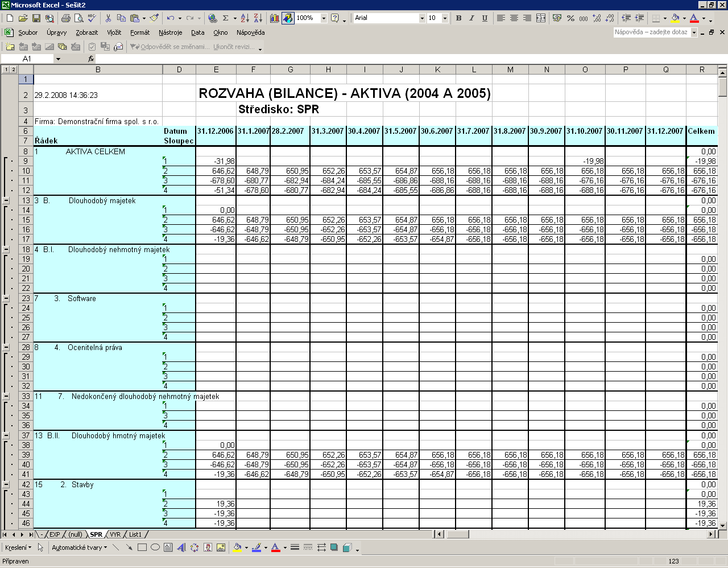Screen dimensions: 728x568
Task: Switch to the VYR sheet tab
Action: 115,534
